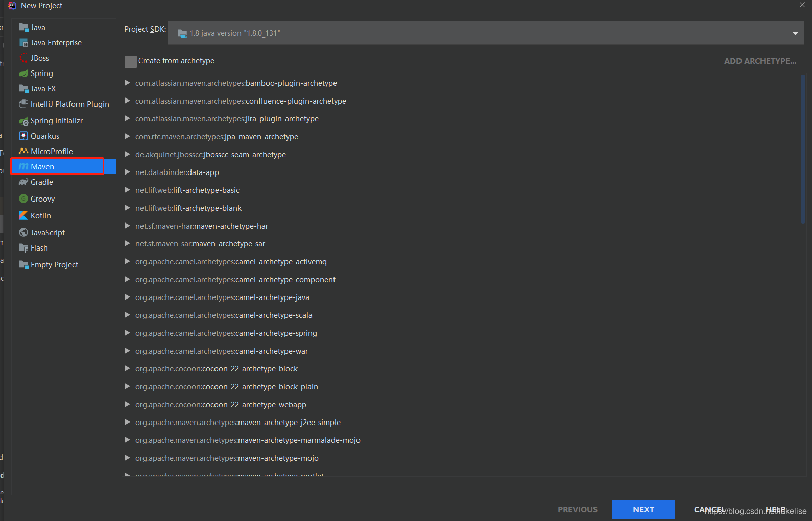Select camel-archetype-scala row
The height and width of the screenshot is (521, 812).
tap(462, 315)
